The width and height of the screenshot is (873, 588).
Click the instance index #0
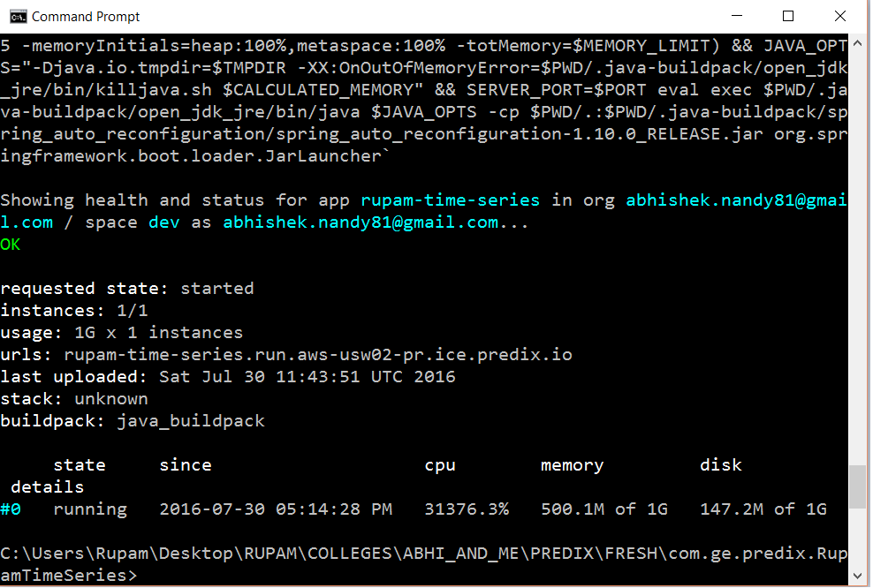click(x=11, y=509)
